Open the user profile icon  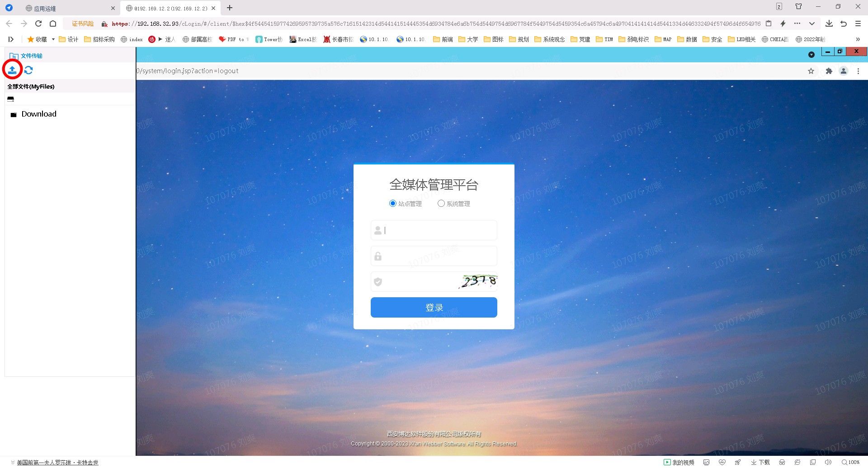(843, 71)
